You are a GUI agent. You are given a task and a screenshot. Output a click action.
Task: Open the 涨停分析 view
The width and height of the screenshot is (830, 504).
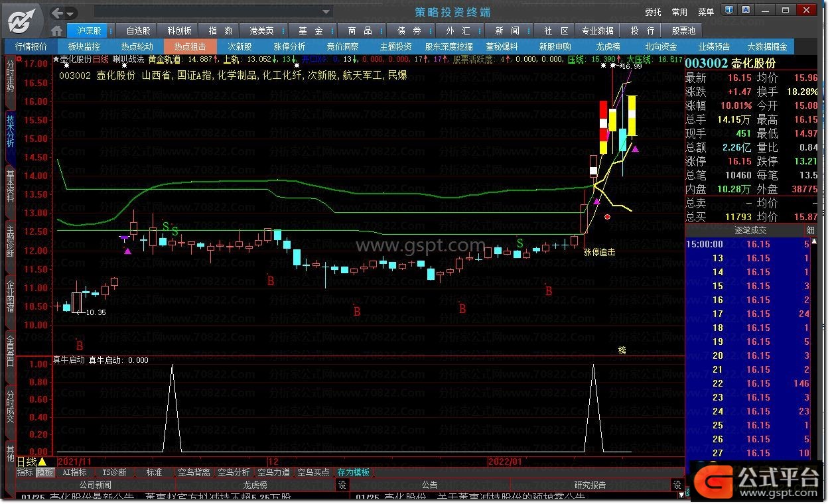point(290,47)
